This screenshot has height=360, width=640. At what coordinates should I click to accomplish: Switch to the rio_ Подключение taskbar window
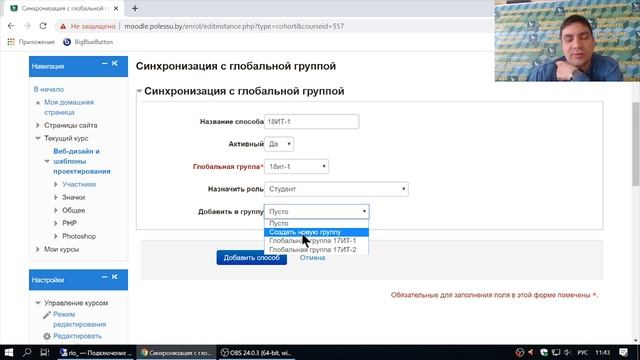click(96, 353)
